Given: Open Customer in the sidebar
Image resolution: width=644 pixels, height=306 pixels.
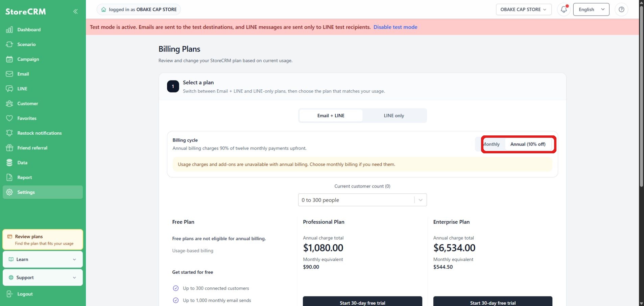Looking at the screenshot, I should (x=43, y=104).
